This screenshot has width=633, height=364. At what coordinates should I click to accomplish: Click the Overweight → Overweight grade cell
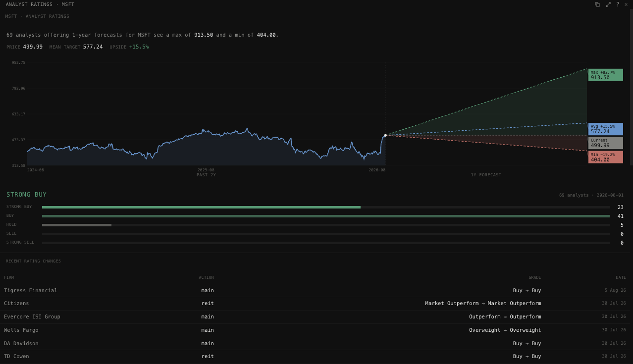505,330
